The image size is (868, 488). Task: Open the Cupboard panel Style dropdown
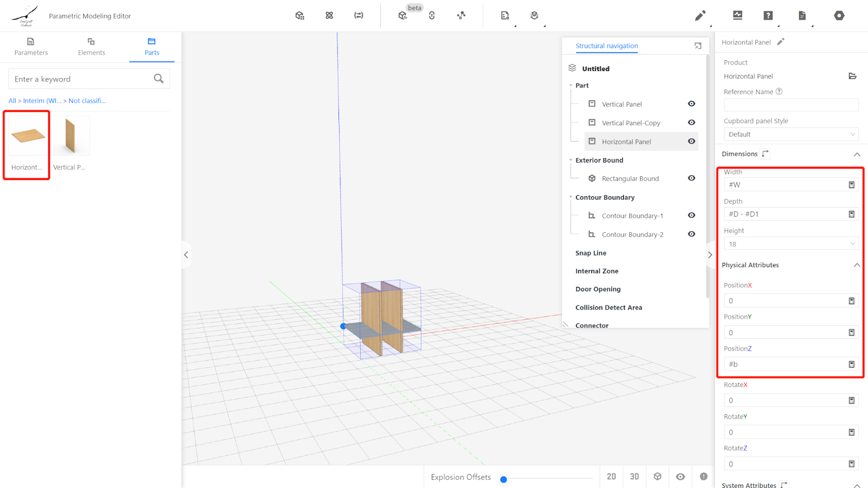[x=790, y=134]
